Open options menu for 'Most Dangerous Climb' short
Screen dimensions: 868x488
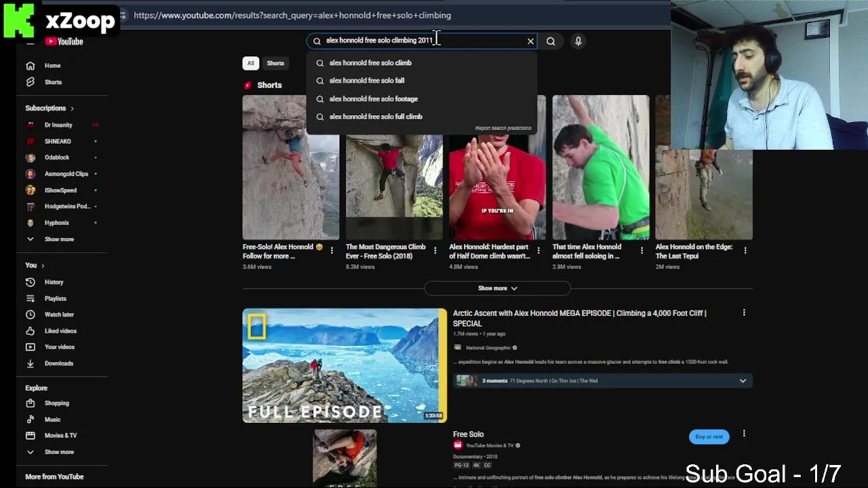(x=435, y=251)
